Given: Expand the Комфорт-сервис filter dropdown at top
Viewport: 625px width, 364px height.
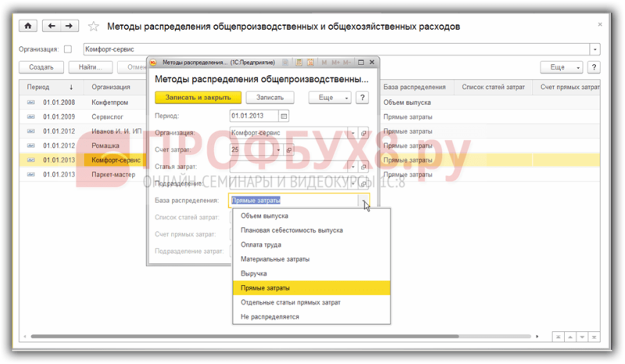Looking at the screenshot, I should tap(595, 49).
